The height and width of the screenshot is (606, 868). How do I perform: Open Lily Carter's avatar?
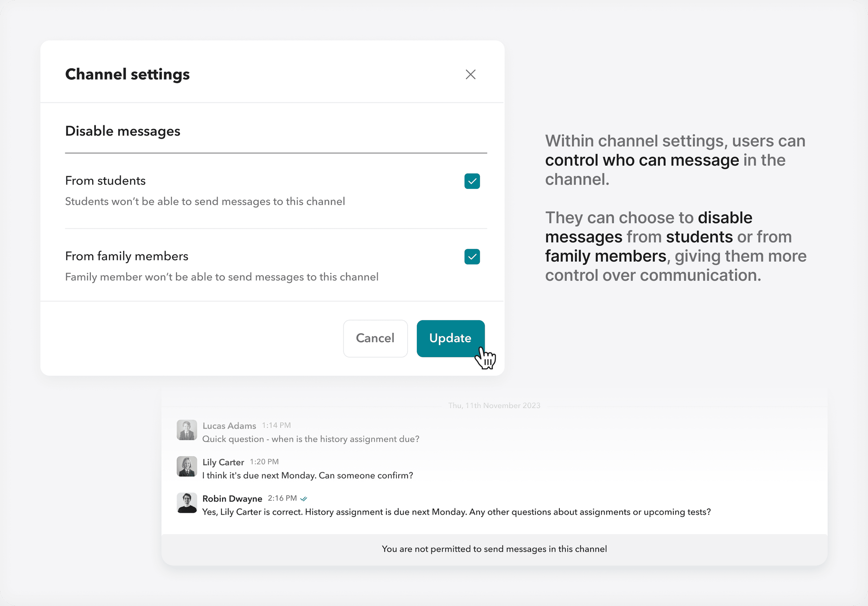pyautogui.click(x=187, y=466)
